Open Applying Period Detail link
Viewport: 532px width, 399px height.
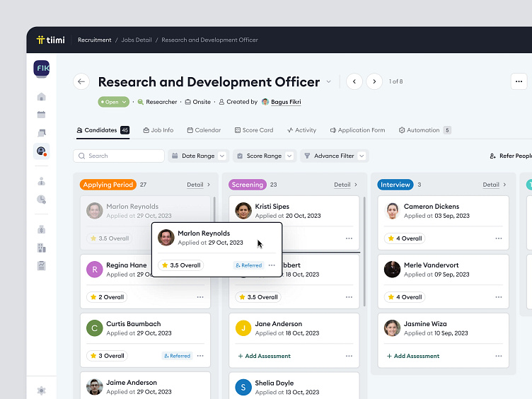coord(199,185)
